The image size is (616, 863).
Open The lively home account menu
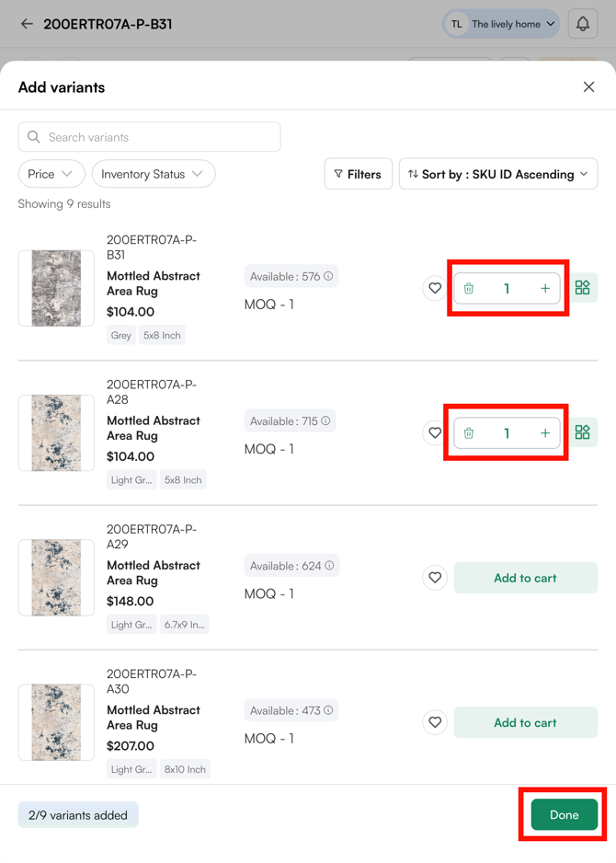(x=500, y=24)
